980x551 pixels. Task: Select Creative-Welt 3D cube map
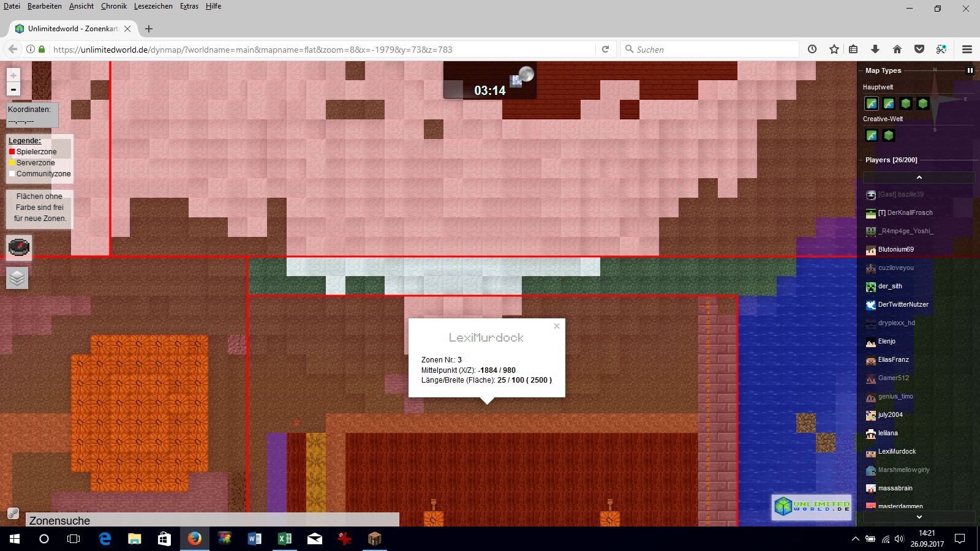click(x=888, y=135)
